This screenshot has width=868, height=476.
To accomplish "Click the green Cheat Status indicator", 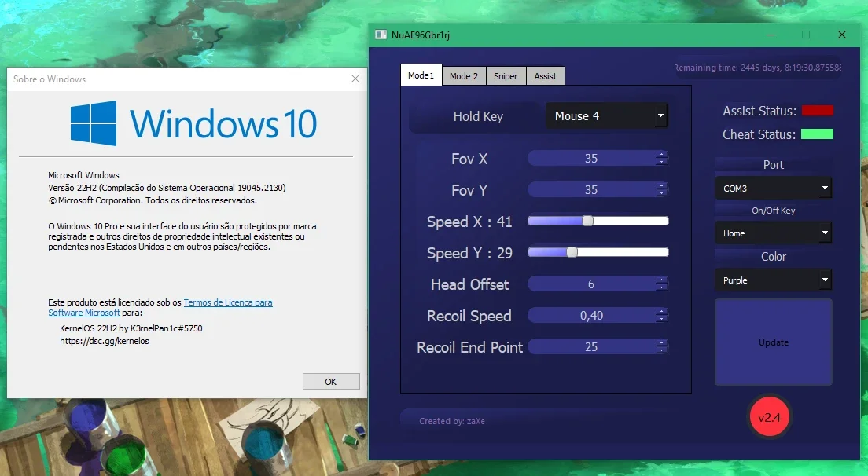I will tap(817, 134).
